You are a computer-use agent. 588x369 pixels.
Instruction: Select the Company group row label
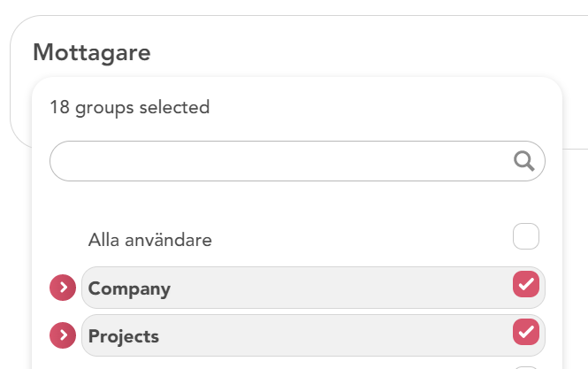coord(129,288)
